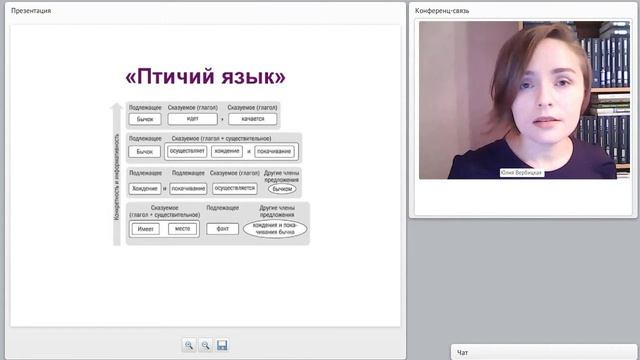Click the 'качается' box on slide

253,119
